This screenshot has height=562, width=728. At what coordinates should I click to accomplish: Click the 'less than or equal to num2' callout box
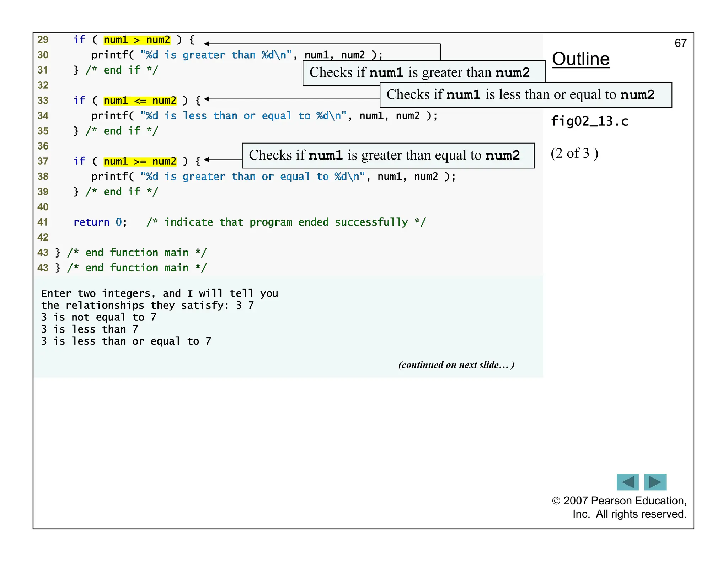525,95
